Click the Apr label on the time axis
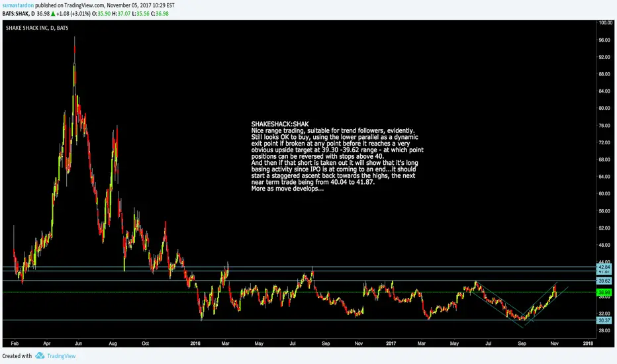Image resolution: width=617 pixels, height=364 pixels. [x=47, y=343]
